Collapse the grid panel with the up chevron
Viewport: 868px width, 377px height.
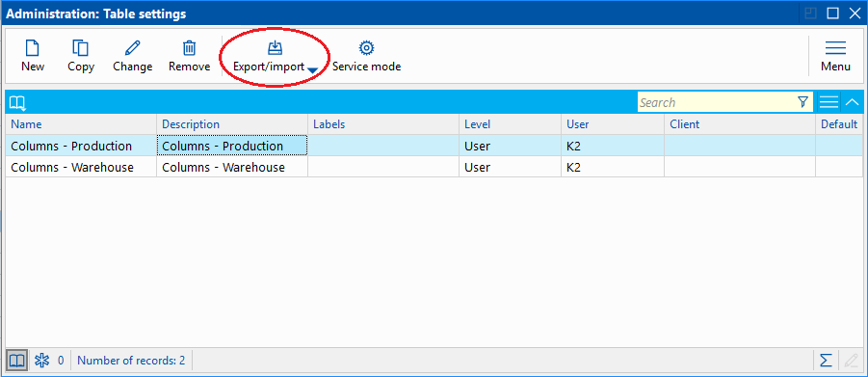click(x=852, y=102)
